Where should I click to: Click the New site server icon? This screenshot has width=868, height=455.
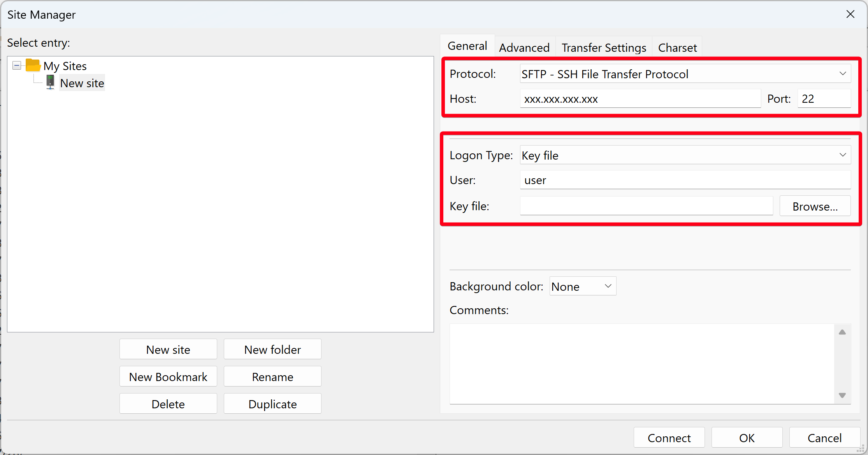[50, 83]
